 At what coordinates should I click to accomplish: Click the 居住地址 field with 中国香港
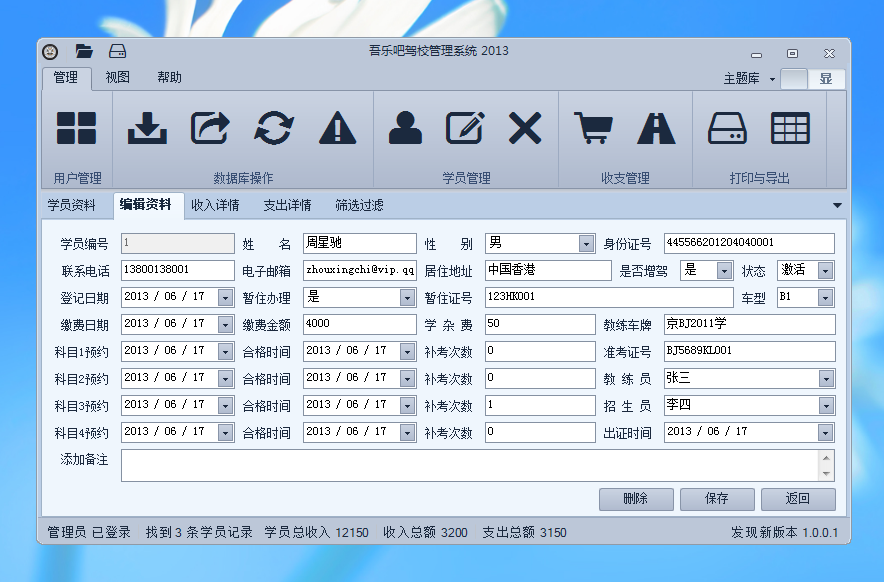[548, 271]
